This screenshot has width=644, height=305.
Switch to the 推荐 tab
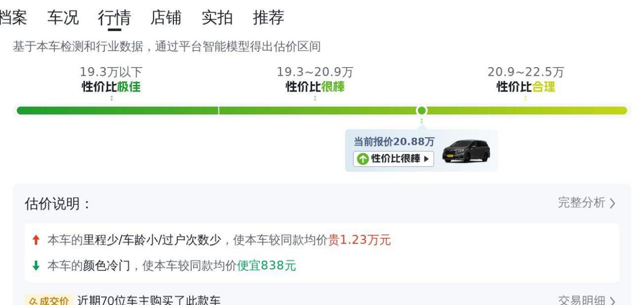tap(268, 18)
